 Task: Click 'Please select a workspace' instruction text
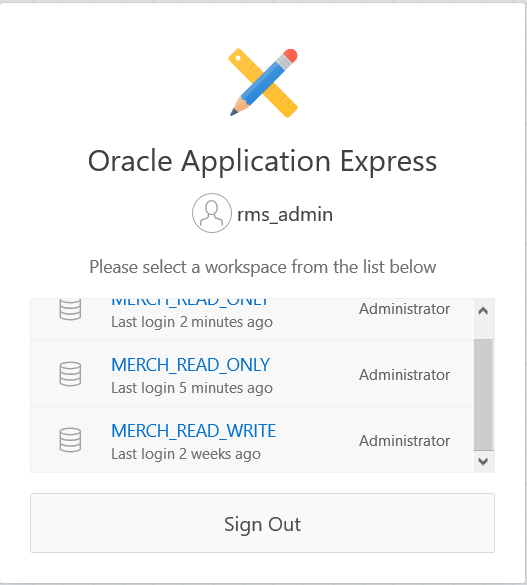263,267
